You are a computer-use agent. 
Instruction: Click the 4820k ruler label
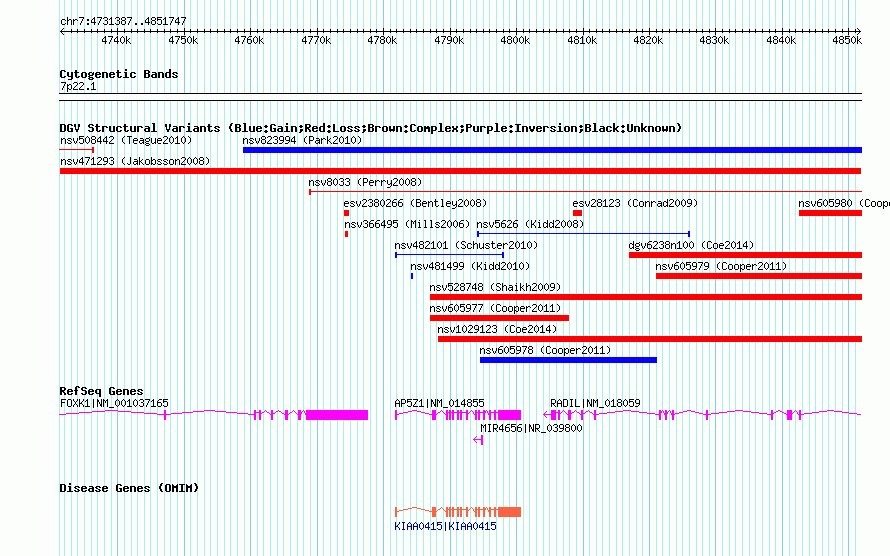coord(648,40)
